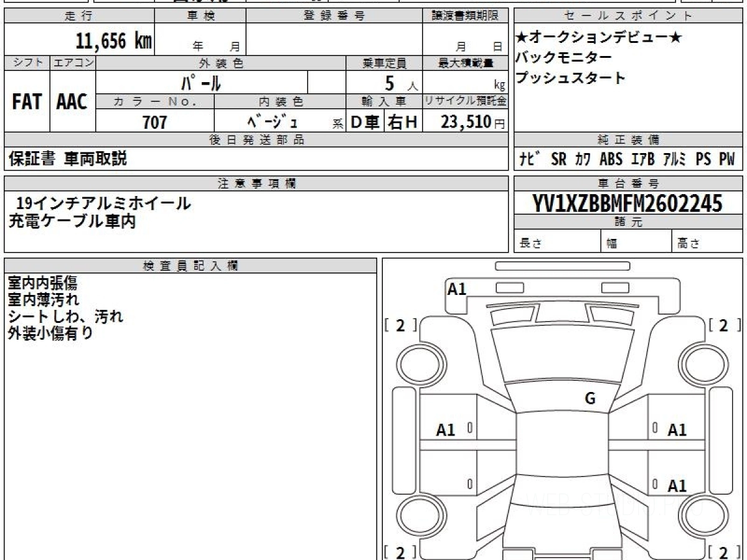This screenshot has height=560, width=747.
Task: Select the ABS equipment code
Action: 611,159
